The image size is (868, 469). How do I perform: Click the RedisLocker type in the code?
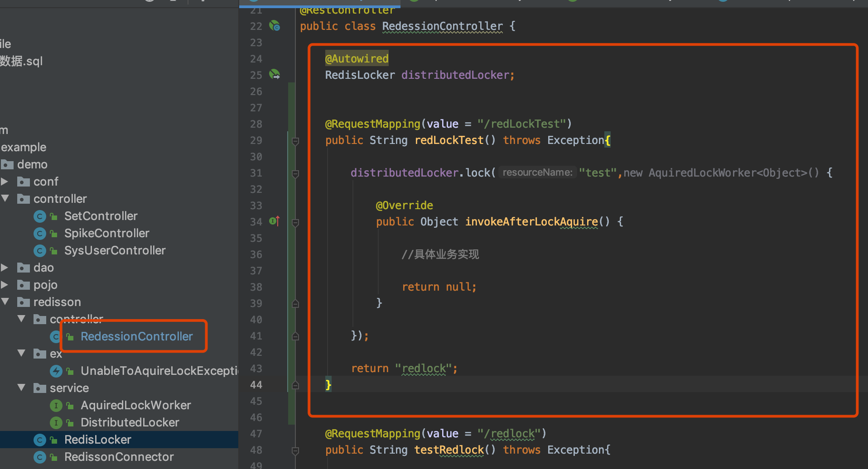click(x=360, y=75)
